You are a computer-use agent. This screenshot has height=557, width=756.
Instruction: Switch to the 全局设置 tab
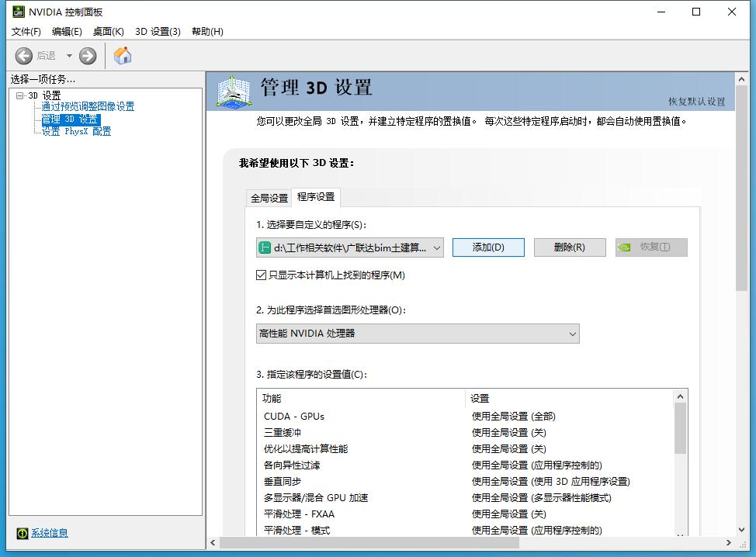pos(269,198)
